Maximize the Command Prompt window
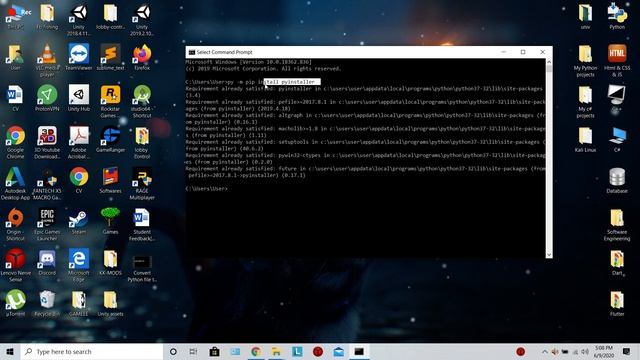 coord(523,52)
